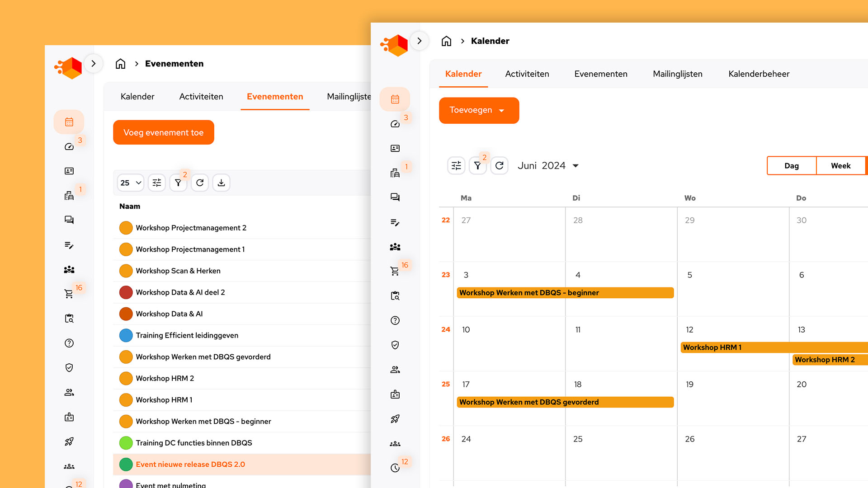Switch the calendar to Dag view
The width and height of the screenshot is (868, 488).
coord(791,165)
